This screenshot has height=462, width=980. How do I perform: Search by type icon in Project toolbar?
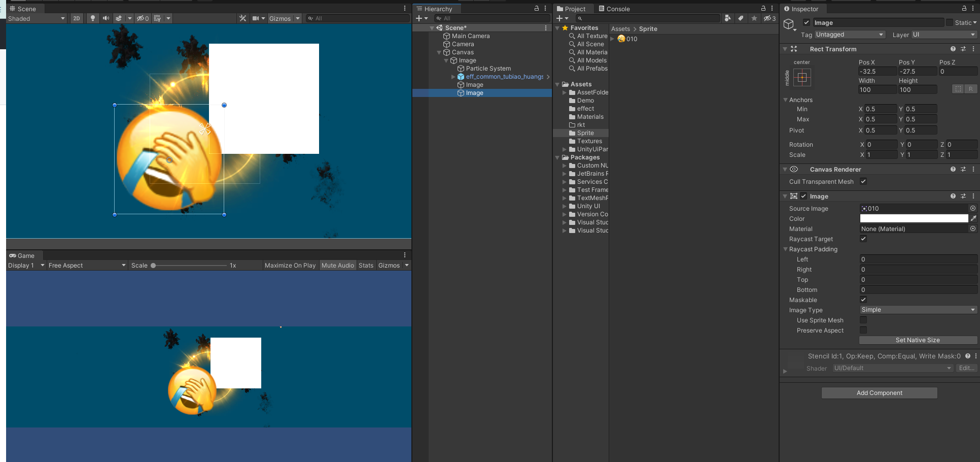728,18
